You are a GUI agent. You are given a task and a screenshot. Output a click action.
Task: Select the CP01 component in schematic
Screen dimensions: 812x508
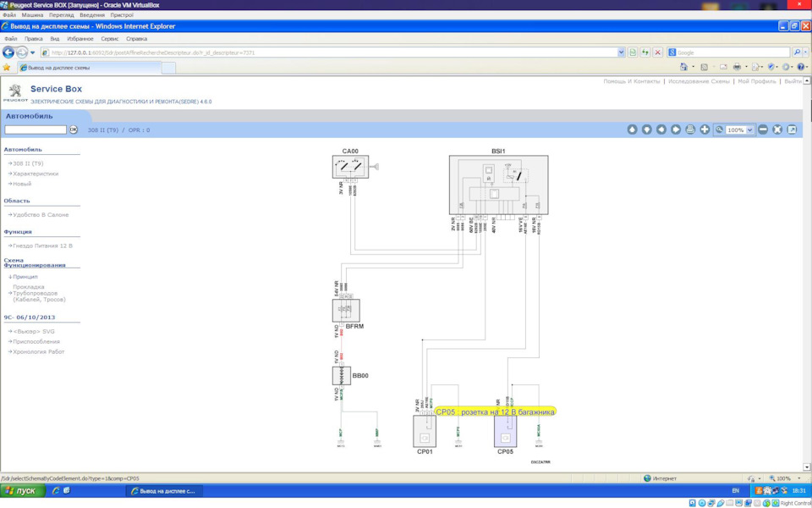click(x=424, y=431)
